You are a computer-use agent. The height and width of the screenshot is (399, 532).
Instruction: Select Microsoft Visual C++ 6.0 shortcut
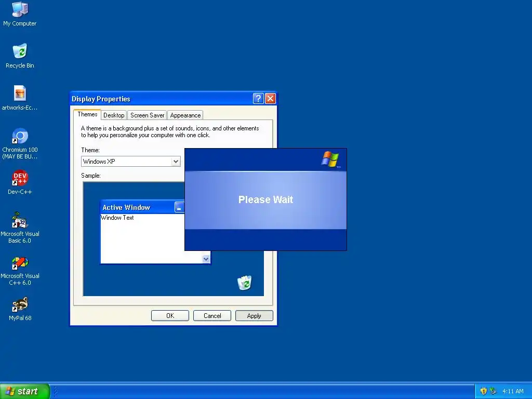tap(20, 270)
